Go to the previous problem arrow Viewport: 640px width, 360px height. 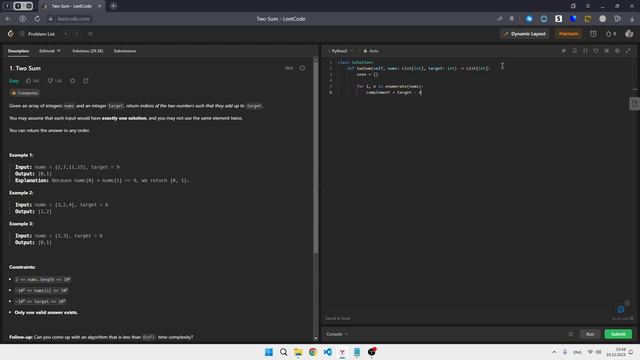click(66, 34)
